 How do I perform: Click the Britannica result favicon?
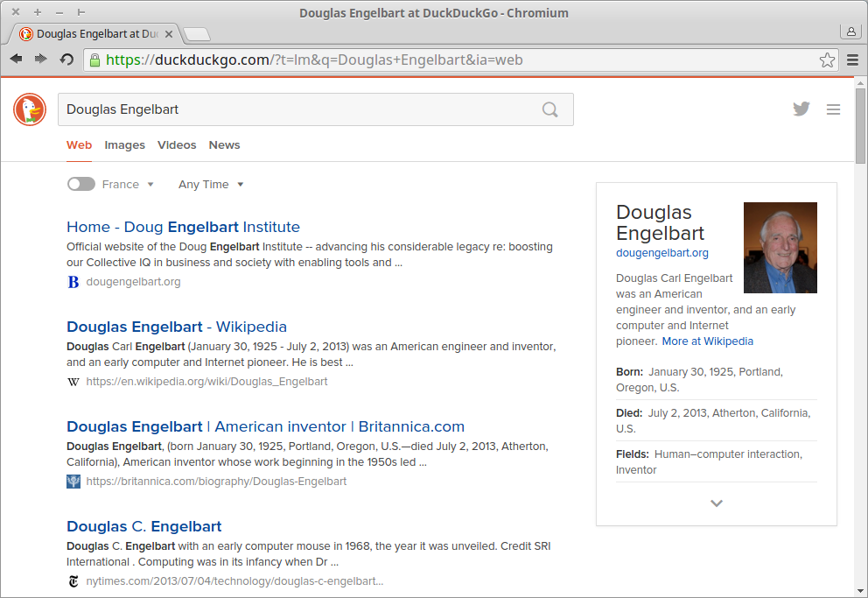(x=73, y=482)
